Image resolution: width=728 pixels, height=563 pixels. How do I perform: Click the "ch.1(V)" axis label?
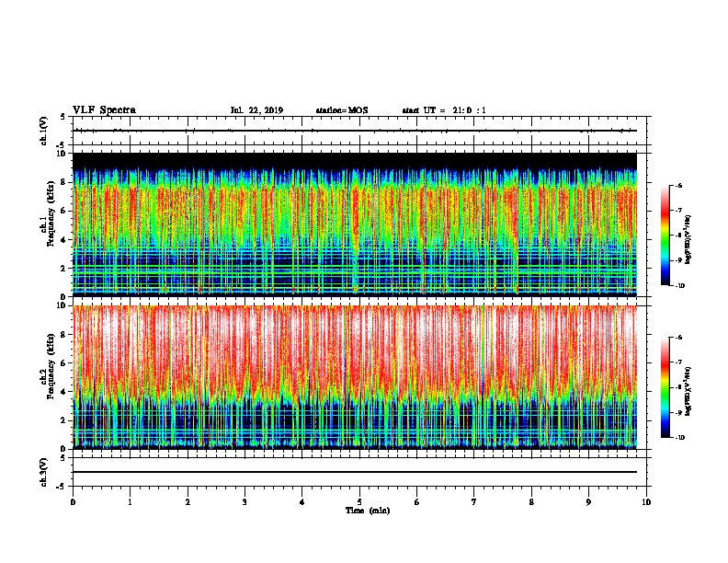(44, 131)
